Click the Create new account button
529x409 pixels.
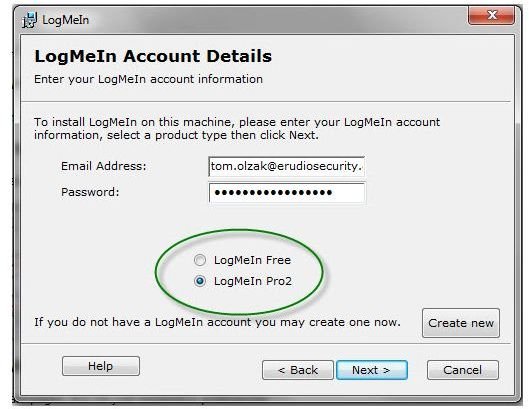(x=461, y=323)
